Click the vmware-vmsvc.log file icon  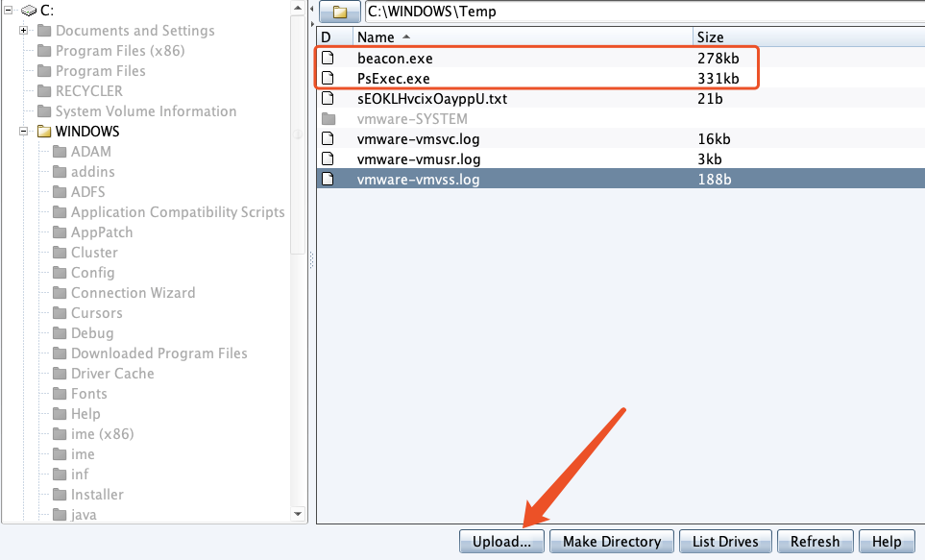[328, 138]
